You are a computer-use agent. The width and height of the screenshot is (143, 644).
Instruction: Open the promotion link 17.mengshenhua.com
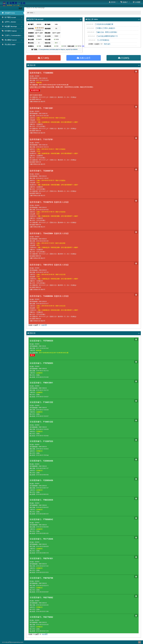click(58, 49)
